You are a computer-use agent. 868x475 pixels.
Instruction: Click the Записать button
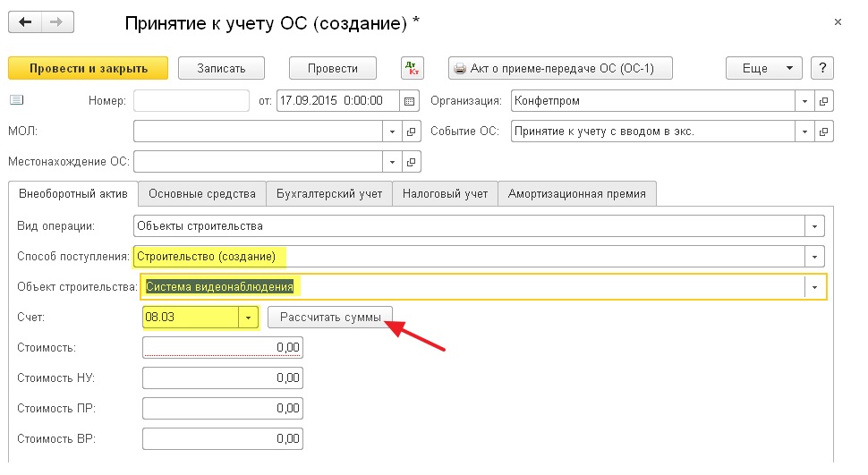(221, 68)
